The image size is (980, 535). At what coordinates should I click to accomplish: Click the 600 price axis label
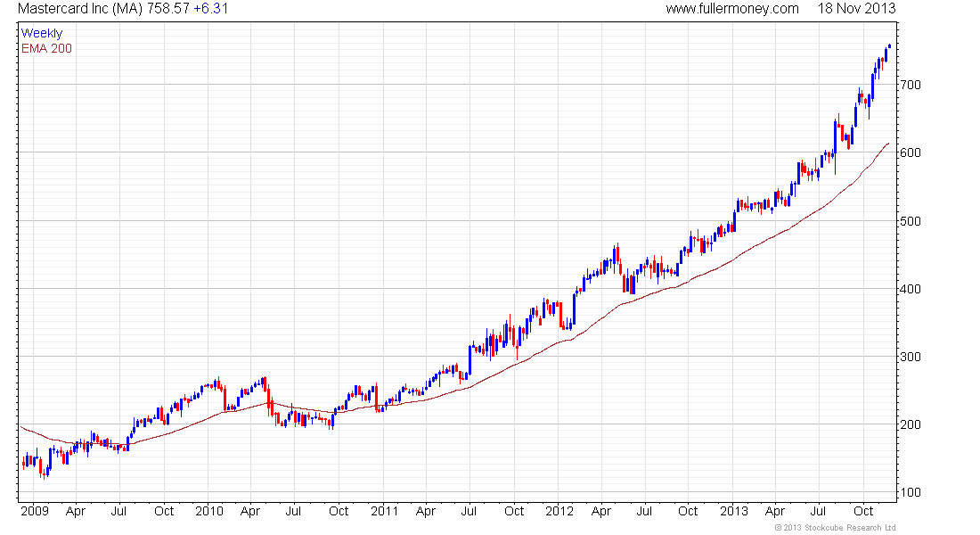(910, 152)
